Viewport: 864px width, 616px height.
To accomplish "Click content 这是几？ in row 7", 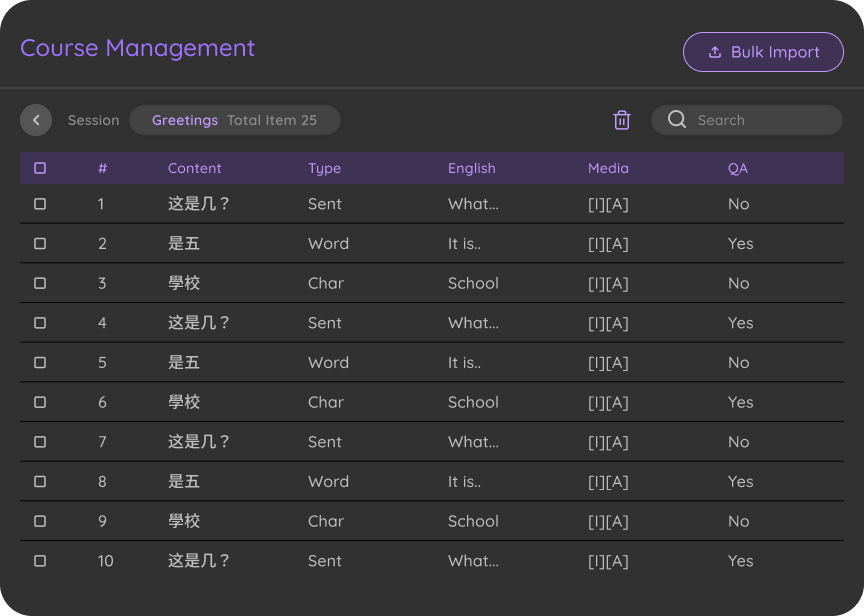I will (199, 442).
